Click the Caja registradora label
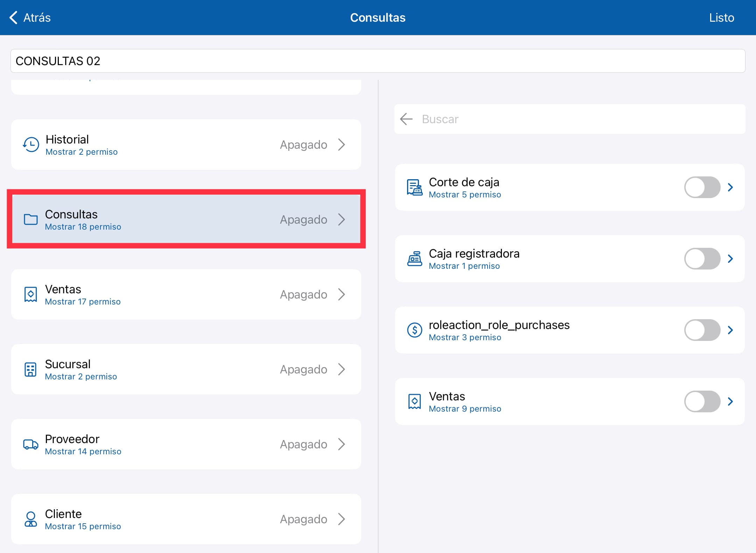The height and width of the screenshot is (553, 756). 474,253
